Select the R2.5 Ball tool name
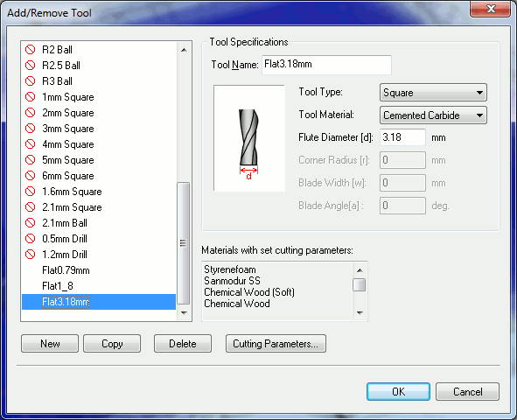Screen dimensions: 517x420 click(x=61, y=66)
